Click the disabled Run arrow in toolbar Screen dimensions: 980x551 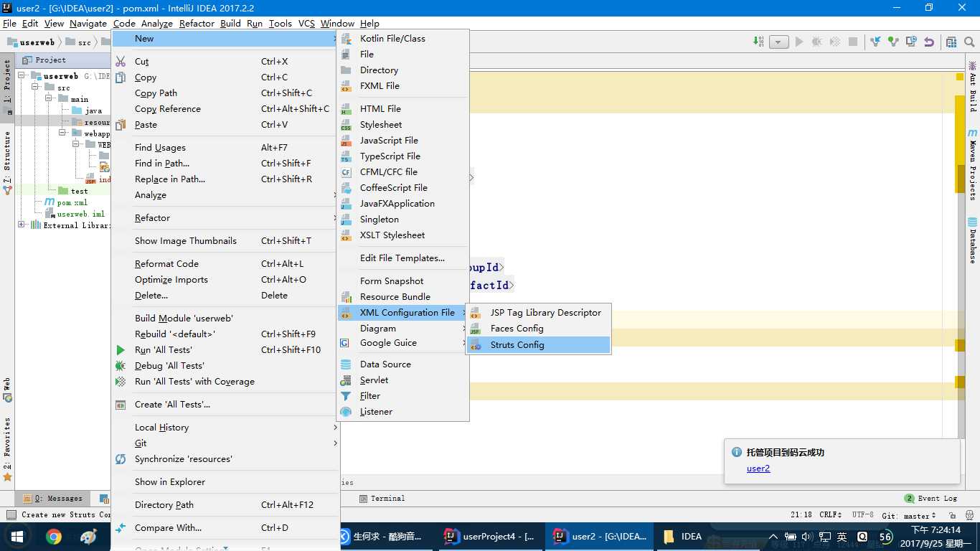pos(799,42)
